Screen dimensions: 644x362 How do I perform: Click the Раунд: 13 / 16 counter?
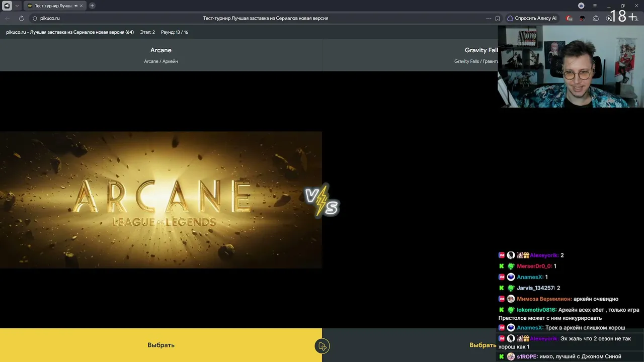pyautogui.click(x=175, y=32)
